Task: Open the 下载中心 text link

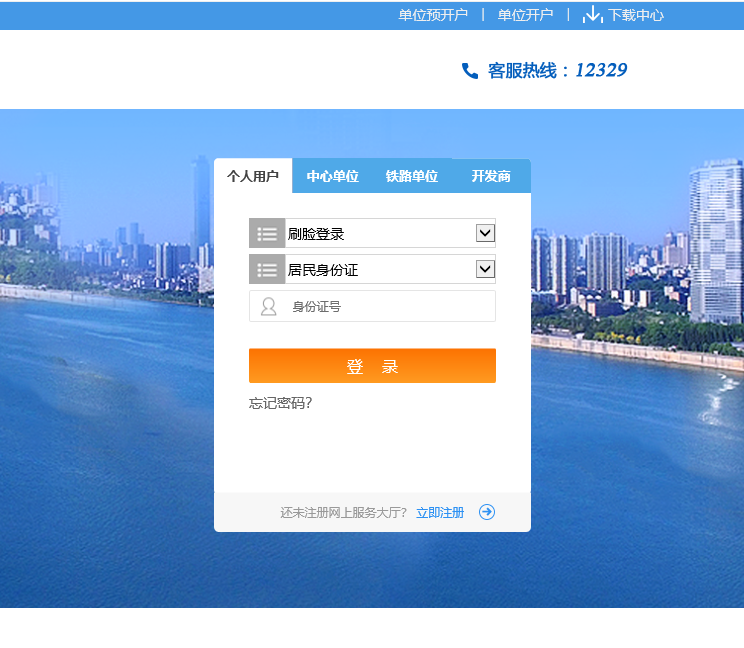Action: [x=636, y=15]
